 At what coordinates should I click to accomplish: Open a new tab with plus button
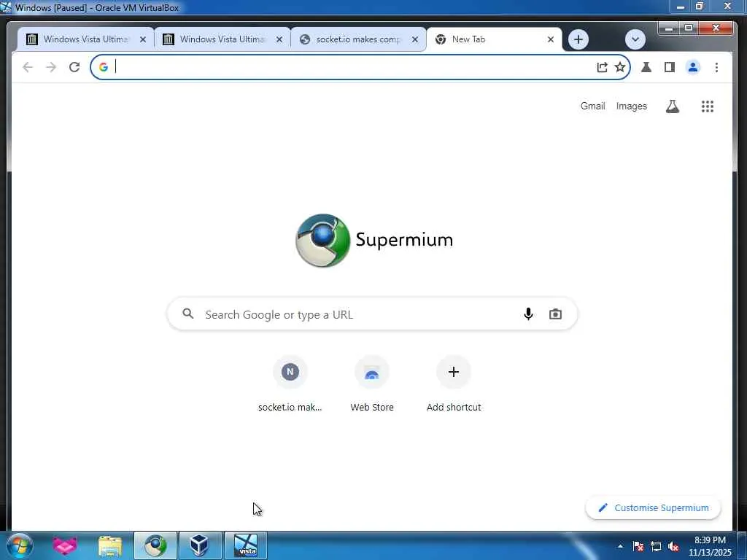pyautogui.click(x=578, y=39)
